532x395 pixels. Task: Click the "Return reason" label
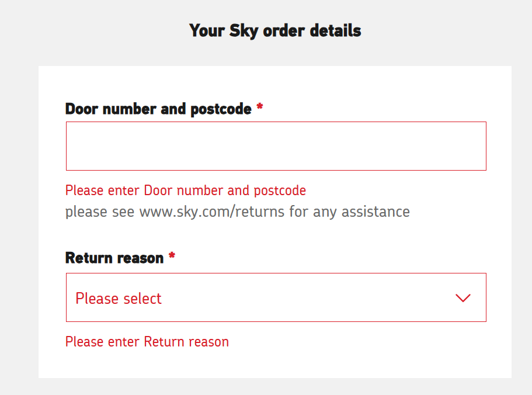pos(114,257)
